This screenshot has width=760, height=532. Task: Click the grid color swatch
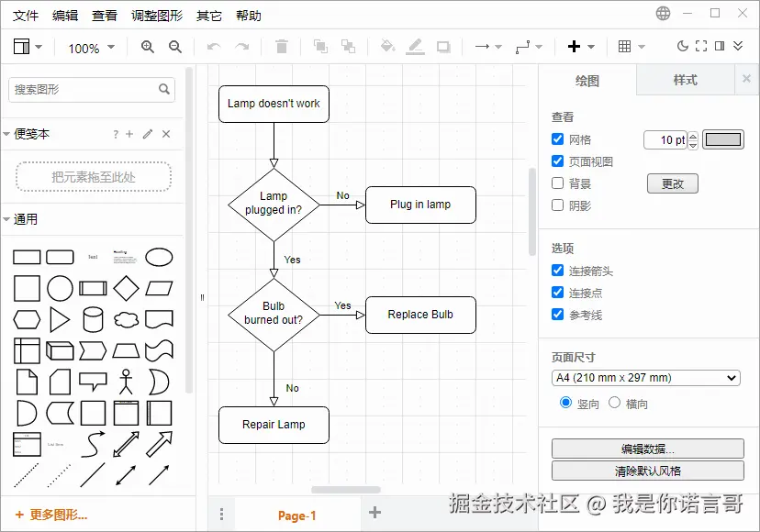723,139
